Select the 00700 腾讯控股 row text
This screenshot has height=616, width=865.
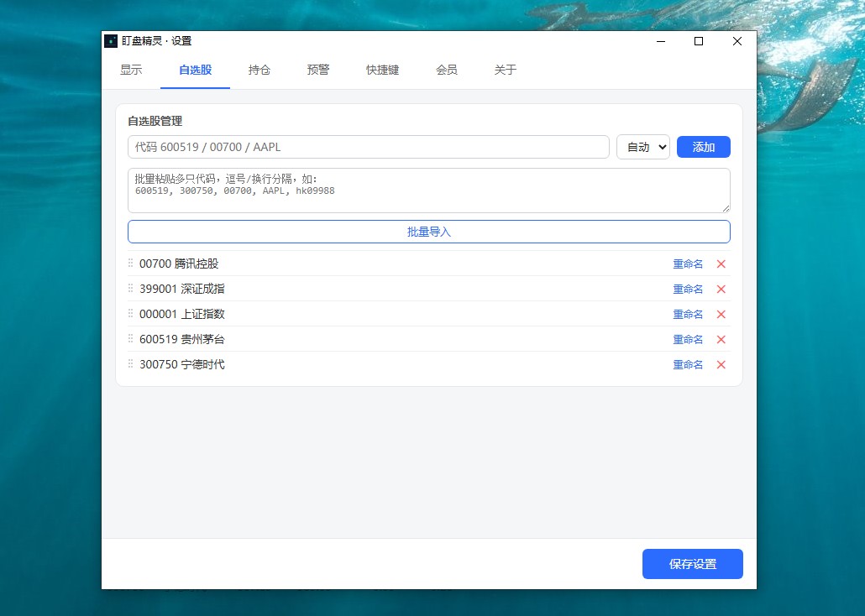coord(179,264)
